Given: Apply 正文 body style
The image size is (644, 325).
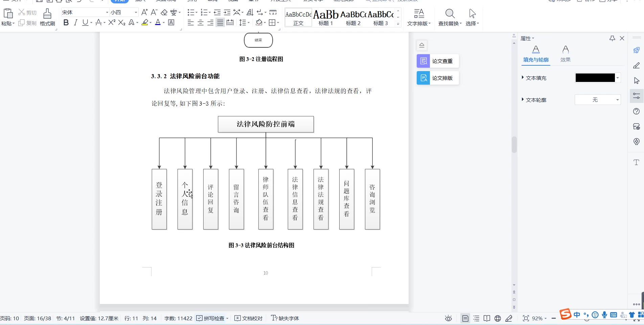Looking at the screenshot, I should (298, 18).
